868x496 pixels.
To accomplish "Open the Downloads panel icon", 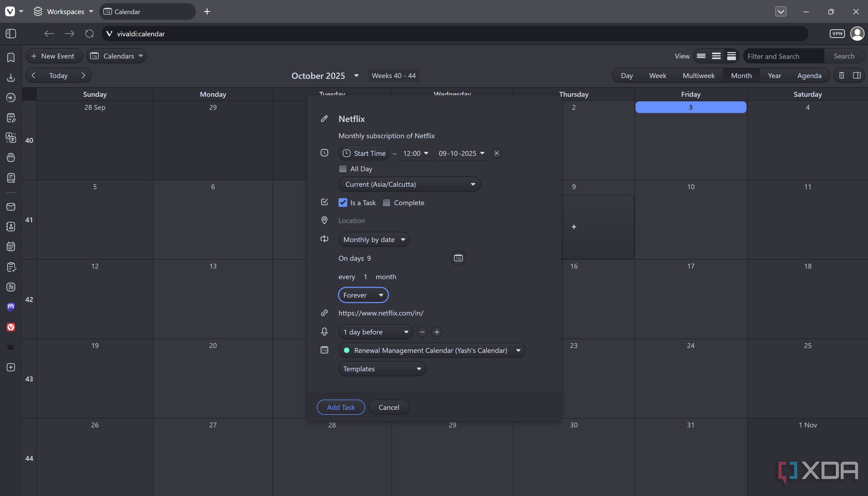I will coord(11,77).
